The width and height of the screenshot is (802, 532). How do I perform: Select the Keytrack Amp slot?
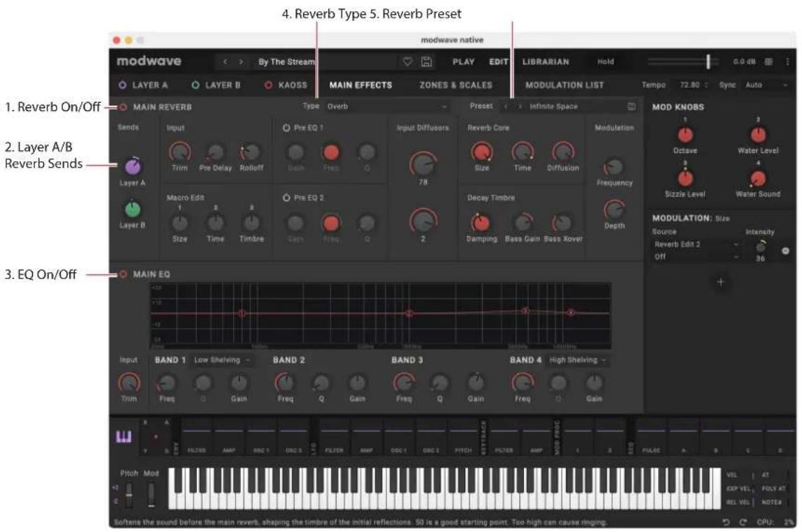(x=536, y=438)
